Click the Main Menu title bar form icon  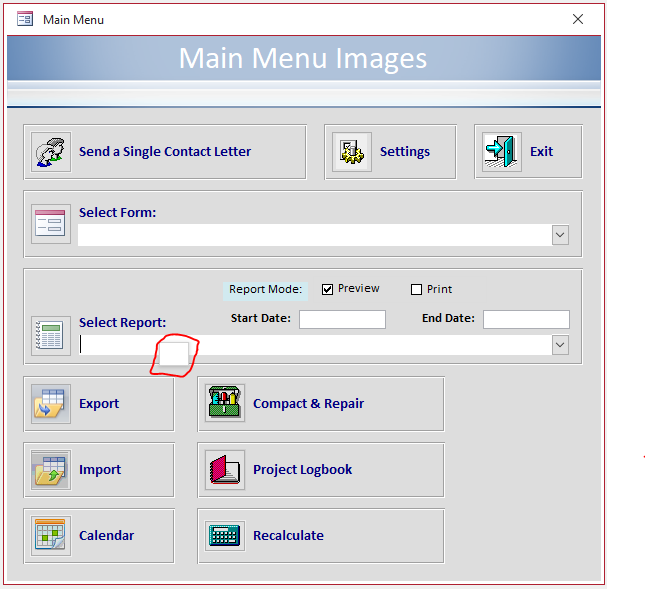click(25, 19)
